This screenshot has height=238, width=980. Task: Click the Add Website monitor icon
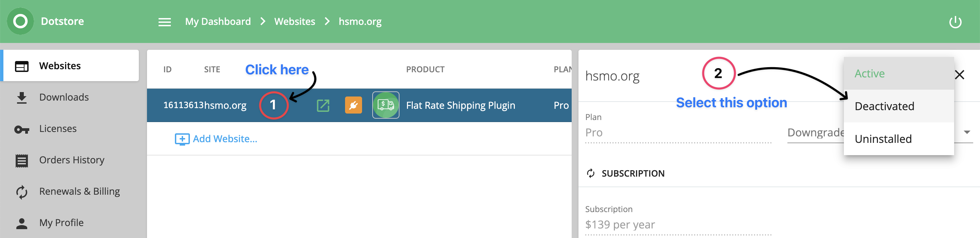coord(182,139)
